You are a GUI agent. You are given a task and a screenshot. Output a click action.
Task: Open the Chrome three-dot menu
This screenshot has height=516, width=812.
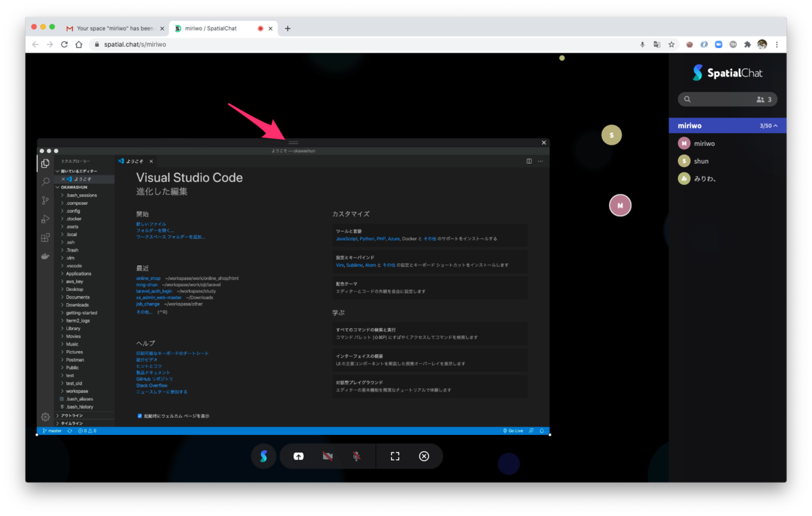(777, 45)
